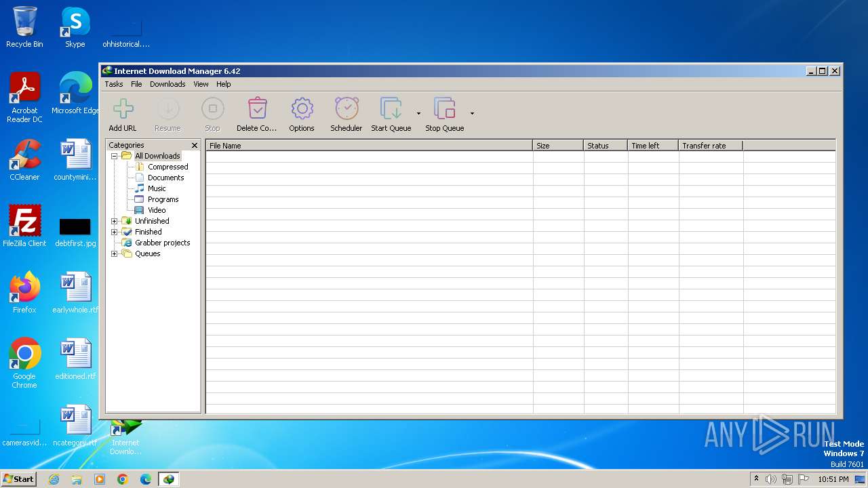Select Internet Download Manager desktop shortcut
The height and width of the screenshot is (488, 868).
126,437
